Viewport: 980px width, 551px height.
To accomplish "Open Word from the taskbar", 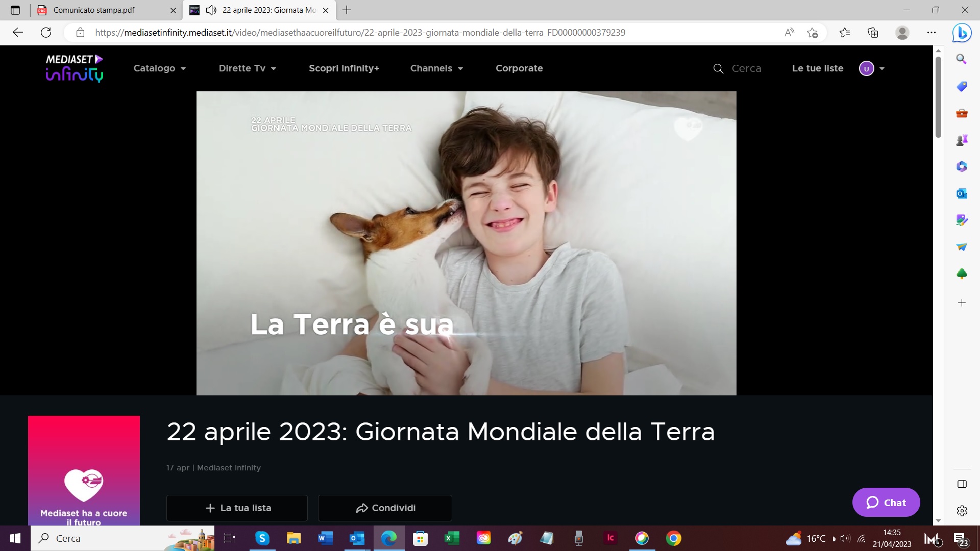I will click(x=325, y=538).
